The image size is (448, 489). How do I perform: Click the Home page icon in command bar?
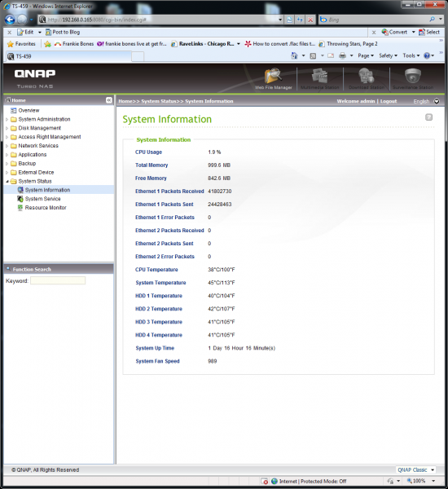(x=294, y=55)
